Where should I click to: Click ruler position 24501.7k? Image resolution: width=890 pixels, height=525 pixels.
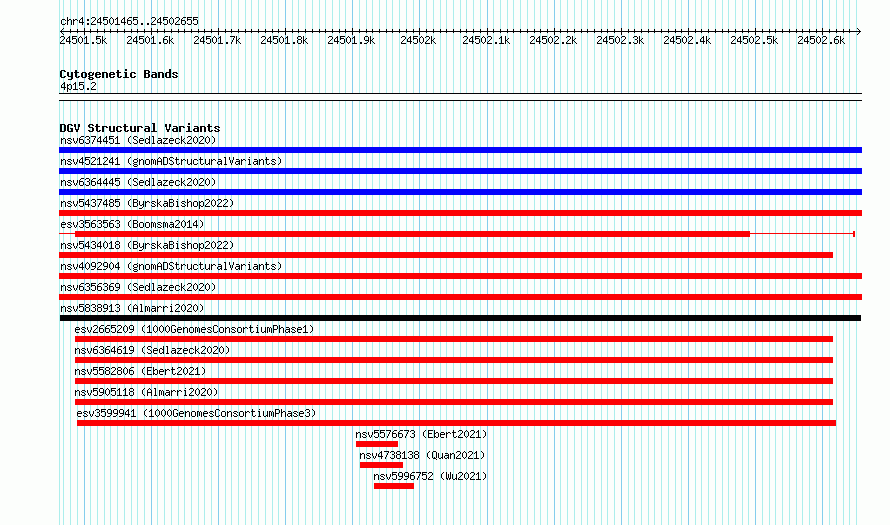click(x=217, y=40)
